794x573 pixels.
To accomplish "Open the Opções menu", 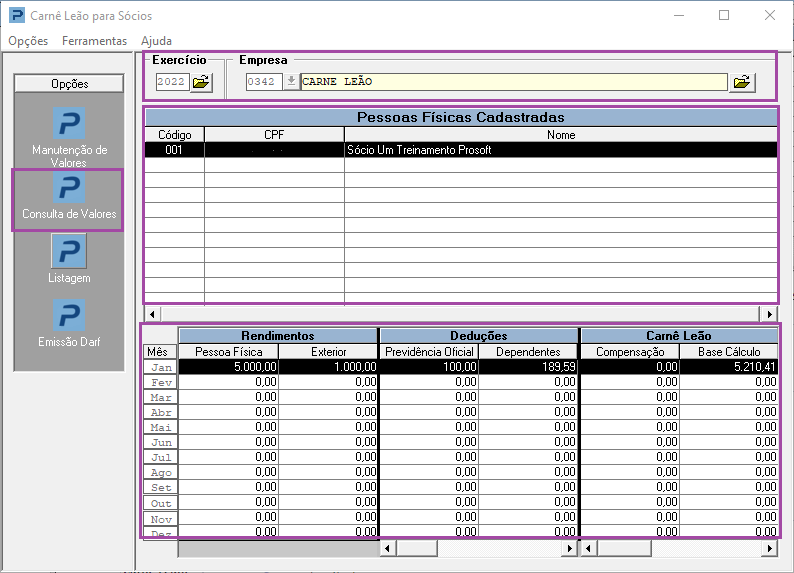I will click(x=28, y=41).
